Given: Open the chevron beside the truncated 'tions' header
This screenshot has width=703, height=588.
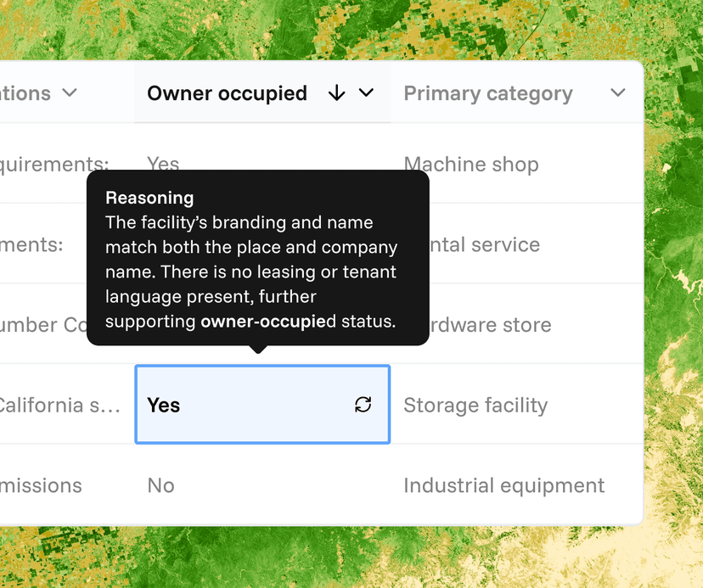Looking at the screenshot, I should [70, 93].
